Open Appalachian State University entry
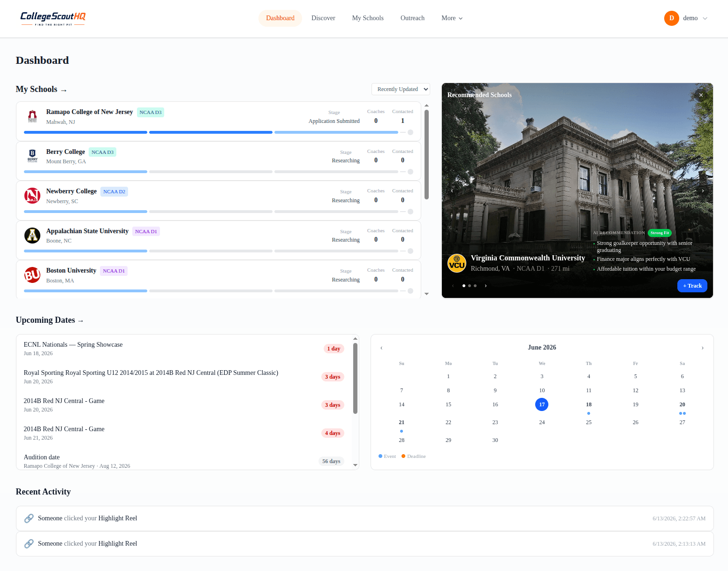The width and height of the screenshot is (728, 571). pos(219,240)
